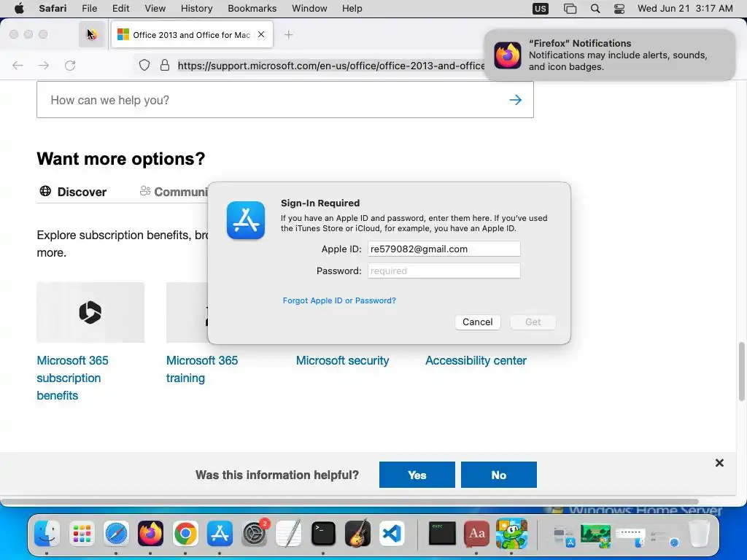Screen dimensions: 747x560
Task: Open the Dictionary app in dock
Action: [477, 533]
